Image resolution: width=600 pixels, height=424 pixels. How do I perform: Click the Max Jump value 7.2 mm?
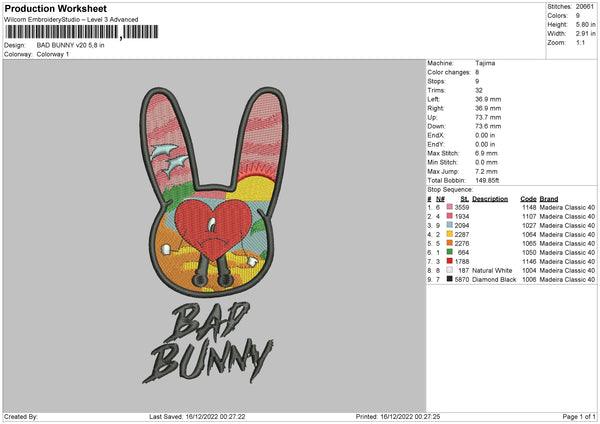(x=486, y=171)
